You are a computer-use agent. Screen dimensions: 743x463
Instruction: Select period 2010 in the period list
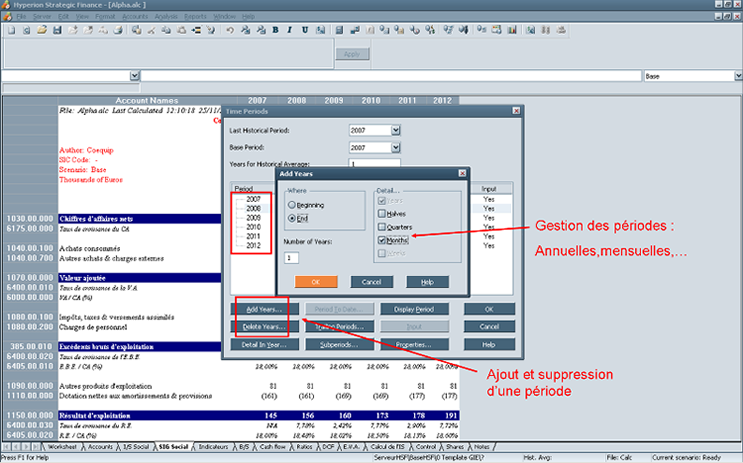254,227
